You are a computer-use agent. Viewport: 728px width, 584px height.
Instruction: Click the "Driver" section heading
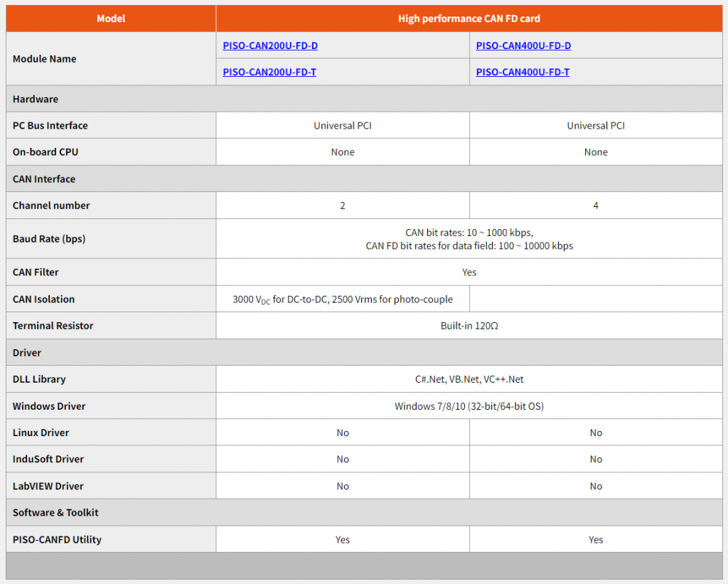click(x=27, y=353)
